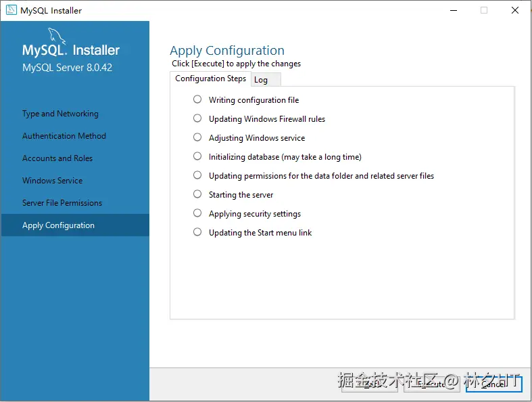Screen dimensions: 532x402
Task: Click the status circle for Initializing database
Action: 197,156
